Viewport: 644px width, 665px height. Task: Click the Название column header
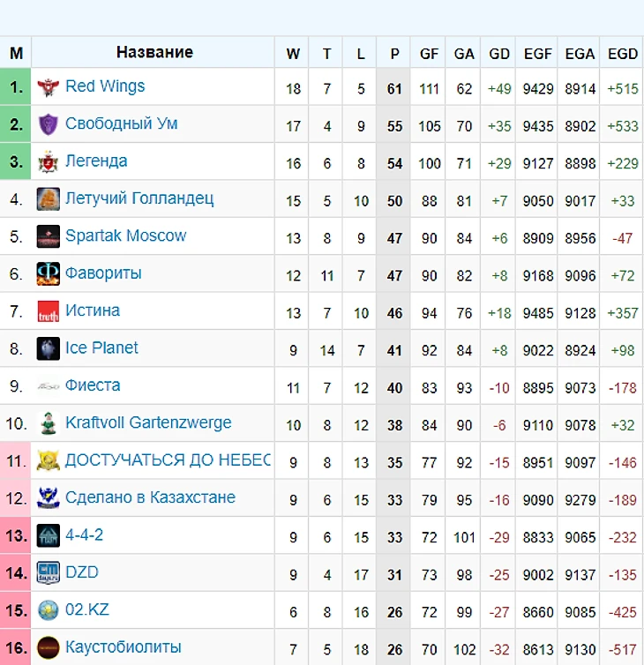[154, 52]
